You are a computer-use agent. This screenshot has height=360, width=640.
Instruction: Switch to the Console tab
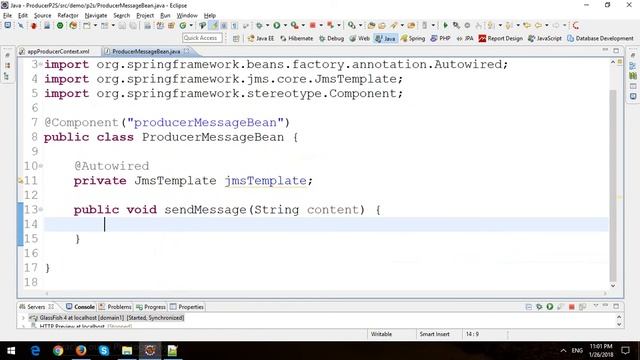click(x=80, y=307)
